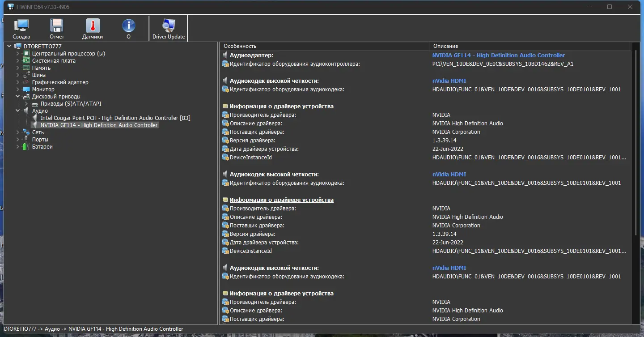This screenshot has height=337, width=644.
Task: Select NVIDIA GF114 audio controller tree item
Action: click(x=99, y=125)
